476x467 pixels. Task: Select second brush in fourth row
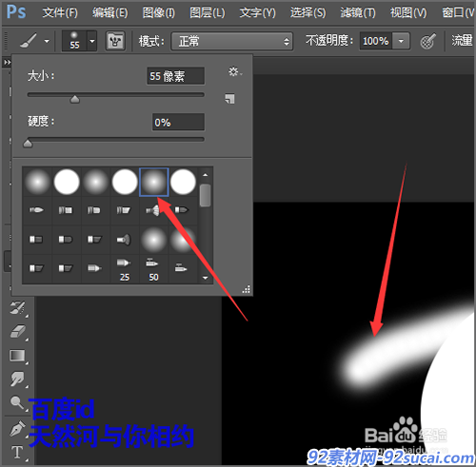pyautogui.click(x=66, y=268)
